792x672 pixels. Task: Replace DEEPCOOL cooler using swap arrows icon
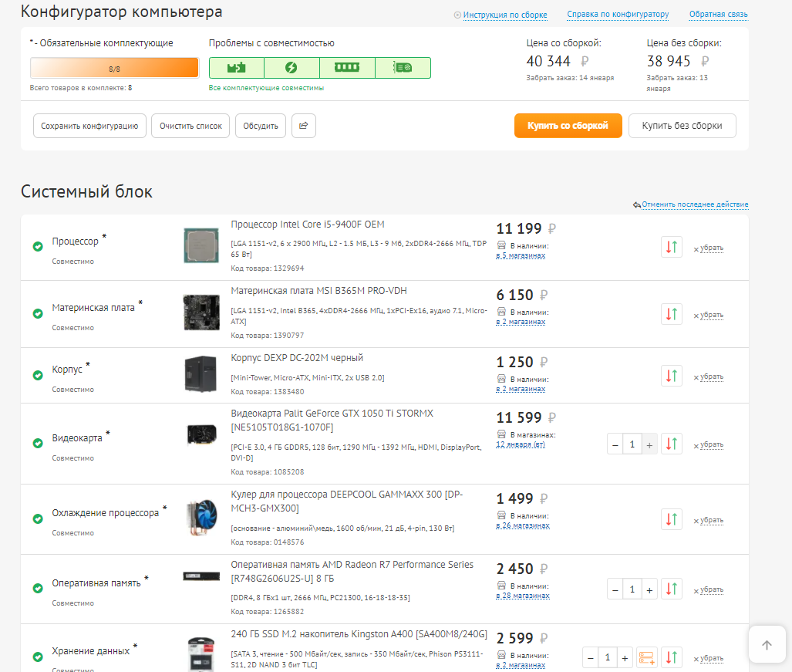click(x=671, y=519)
